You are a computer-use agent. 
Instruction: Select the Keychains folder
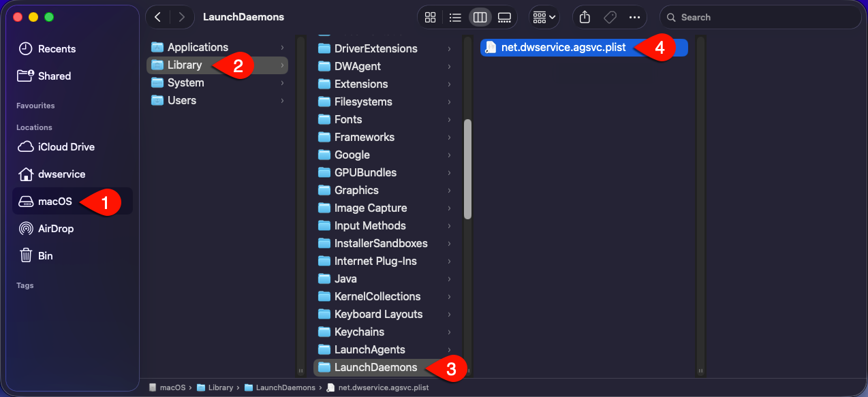pos(385,332)
